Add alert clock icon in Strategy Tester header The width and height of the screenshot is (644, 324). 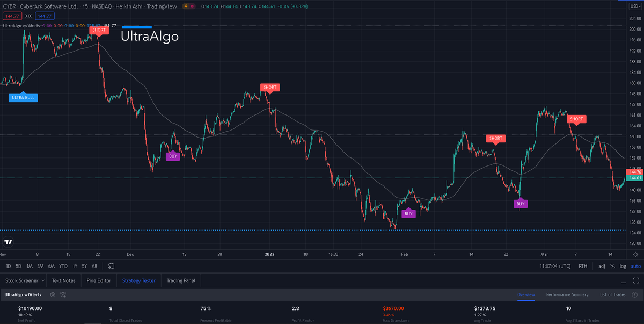coord(63,294)
